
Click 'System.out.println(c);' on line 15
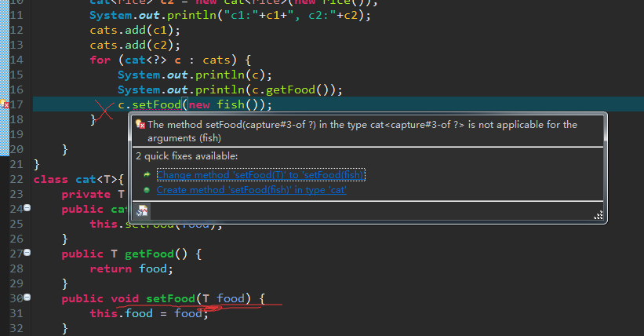(195, 75)
